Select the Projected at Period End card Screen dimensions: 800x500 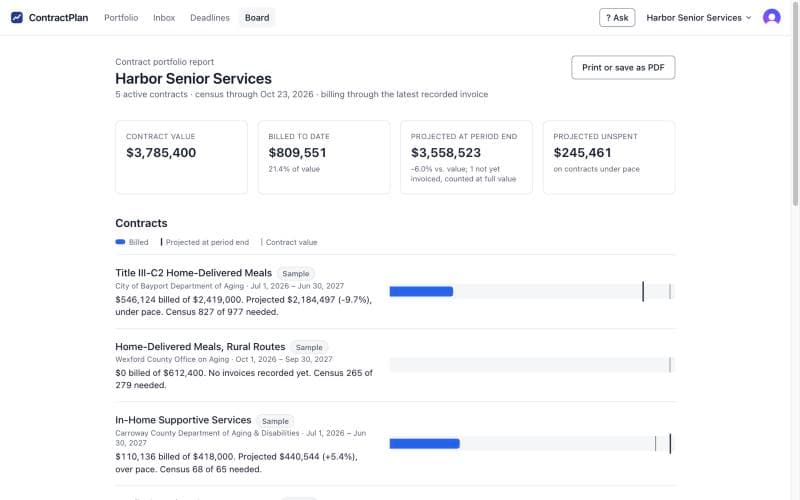click(x=466, y=157)
